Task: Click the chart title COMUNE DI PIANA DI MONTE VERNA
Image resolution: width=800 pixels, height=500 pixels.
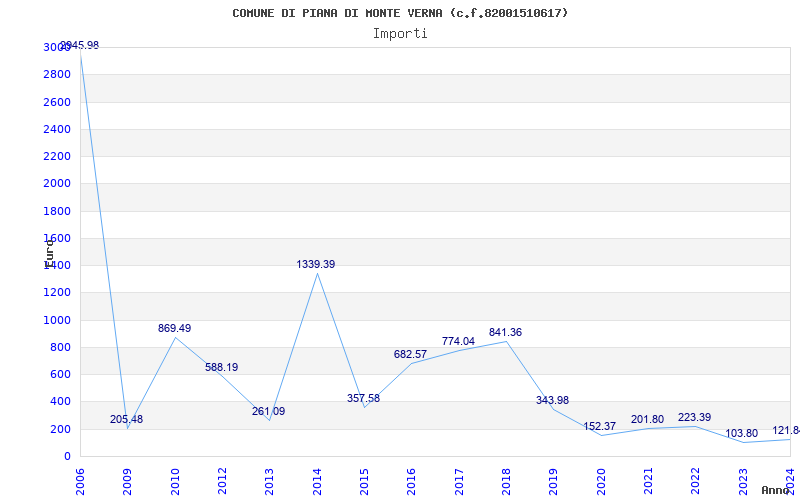Action: click(400, 13)
